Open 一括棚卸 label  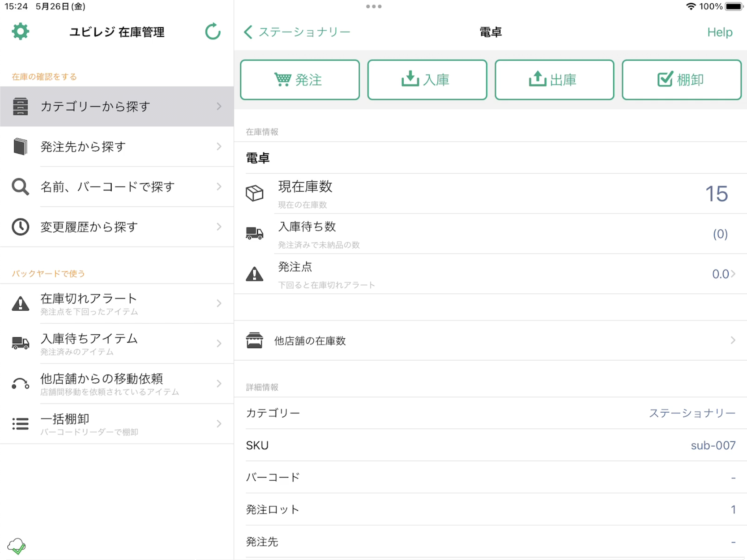point(65,419)
